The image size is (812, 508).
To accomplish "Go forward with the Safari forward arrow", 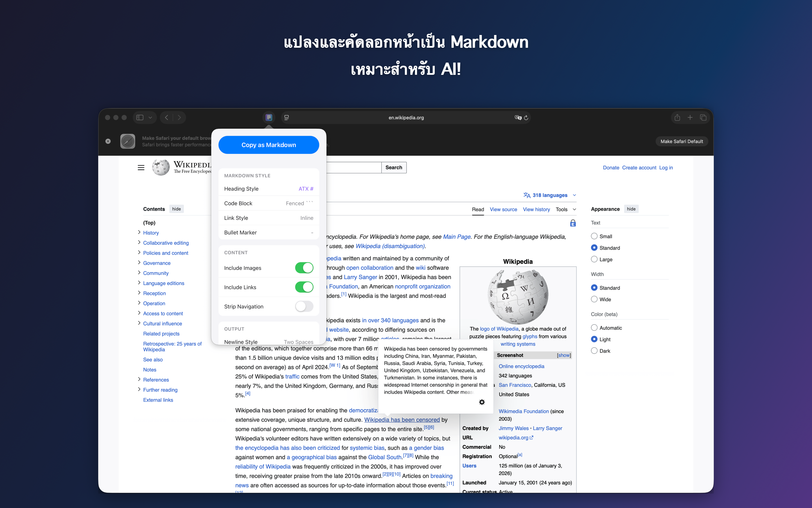I will [179, 118].
